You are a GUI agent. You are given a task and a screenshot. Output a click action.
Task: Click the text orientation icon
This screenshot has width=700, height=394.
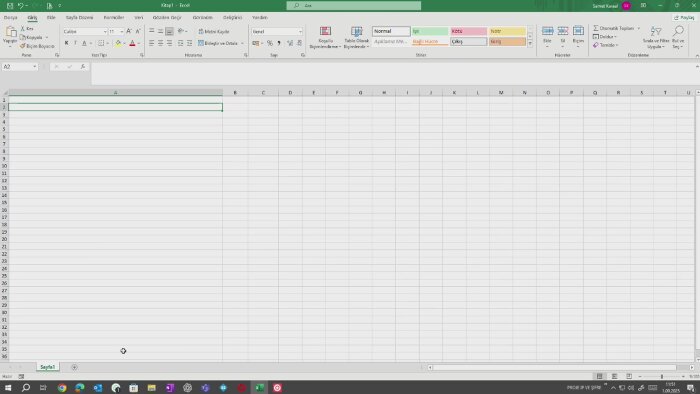[x=181, y=31]
